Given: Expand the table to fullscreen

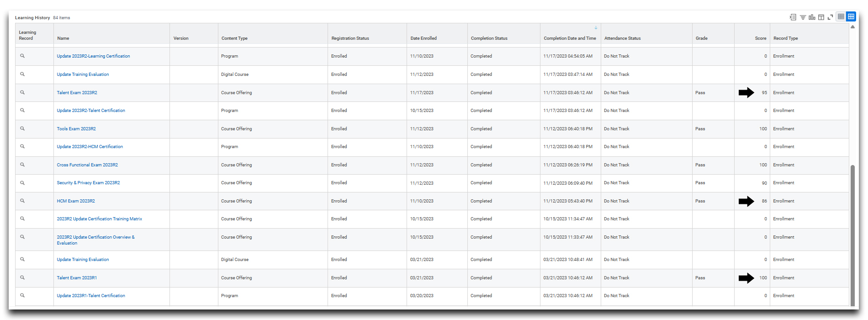Looking at the screenshot, I should pyautogui.click(x=830, y=17).
